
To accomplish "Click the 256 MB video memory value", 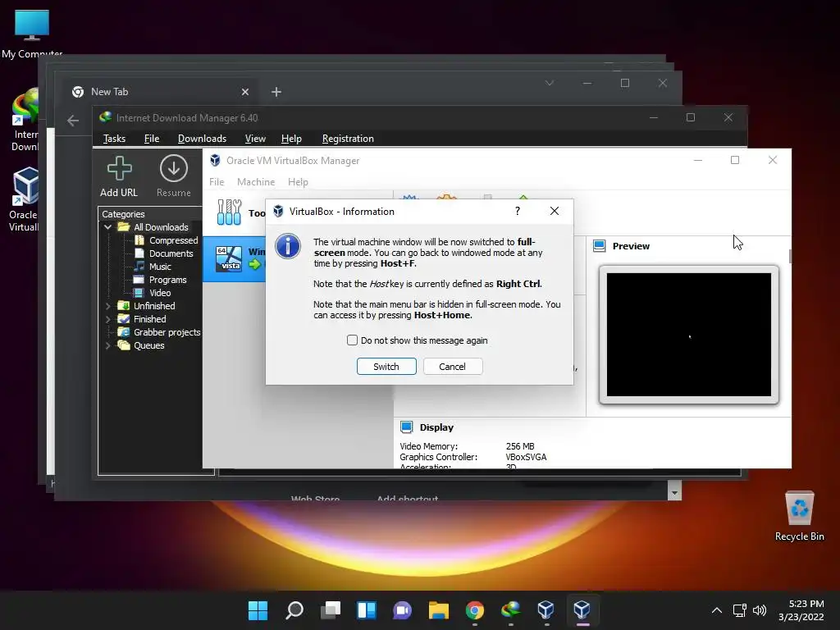I will (519, 446).
